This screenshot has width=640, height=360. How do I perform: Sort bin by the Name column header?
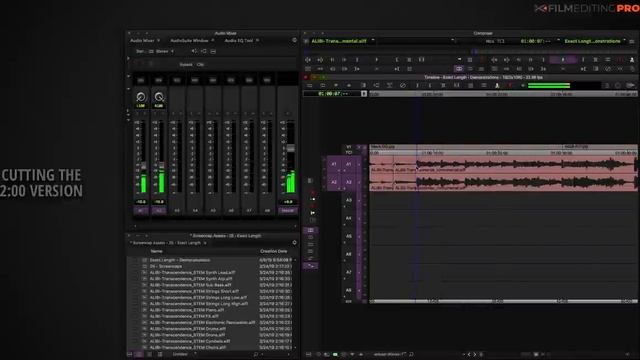(x=157, y=251)
